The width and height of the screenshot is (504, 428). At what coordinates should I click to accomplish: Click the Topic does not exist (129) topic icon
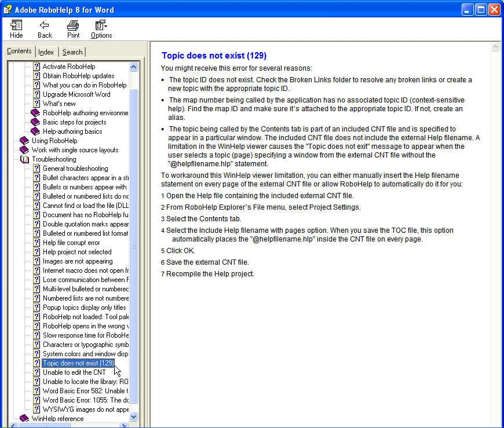click(36, 363)
